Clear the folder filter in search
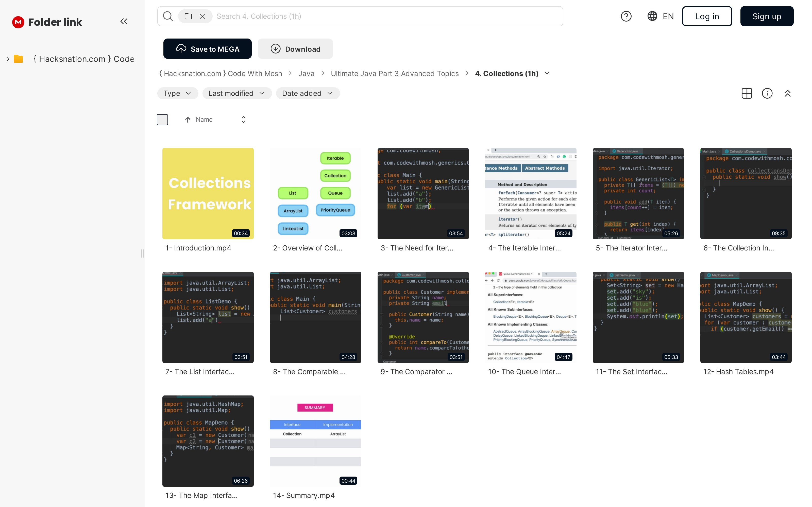This screenshot has width=812, height=507. click(202, 16)
